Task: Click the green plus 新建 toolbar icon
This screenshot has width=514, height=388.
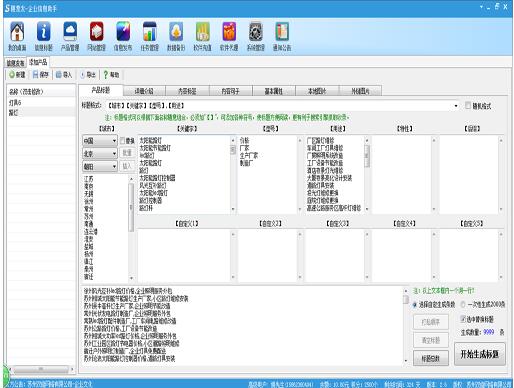Action: (12, 75)
